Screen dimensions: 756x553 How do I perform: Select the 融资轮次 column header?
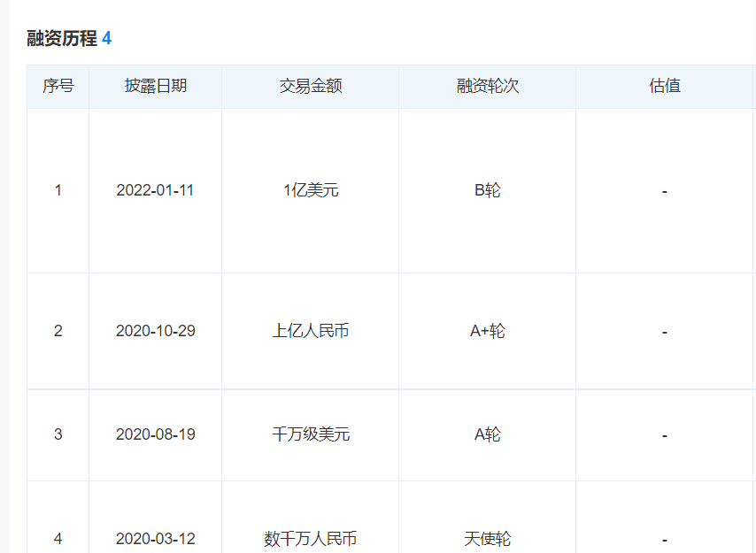[488, 86]
